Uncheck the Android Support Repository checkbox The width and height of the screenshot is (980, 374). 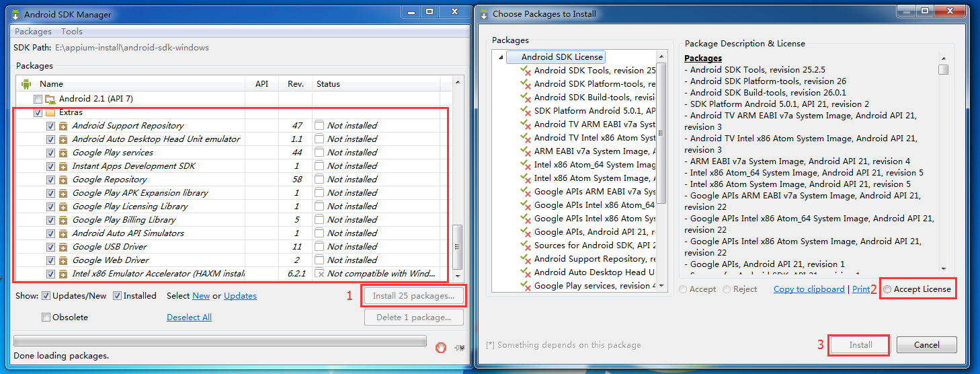(50, 126)
